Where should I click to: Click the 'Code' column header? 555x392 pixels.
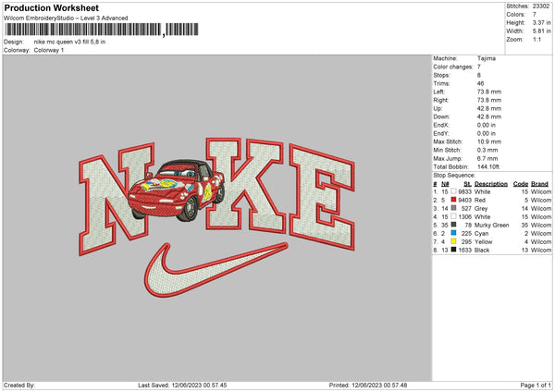click(521, 184)
